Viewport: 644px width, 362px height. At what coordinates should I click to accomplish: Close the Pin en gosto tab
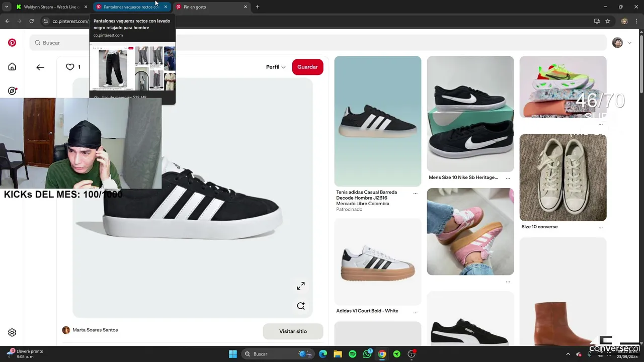[246, 7]
